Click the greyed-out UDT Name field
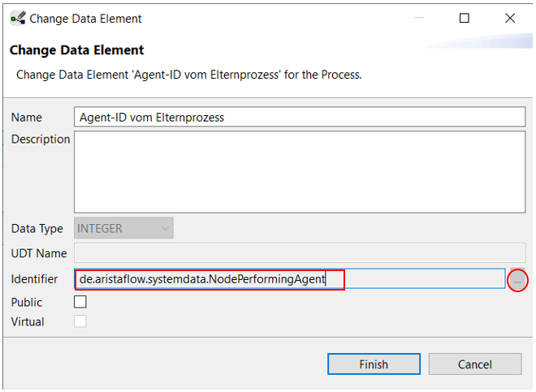Image resolution: width=536 pixels, height=392 pixels. point(300,254)
